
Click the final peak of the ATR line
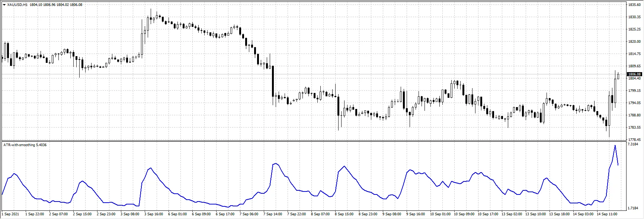[615, 145]
